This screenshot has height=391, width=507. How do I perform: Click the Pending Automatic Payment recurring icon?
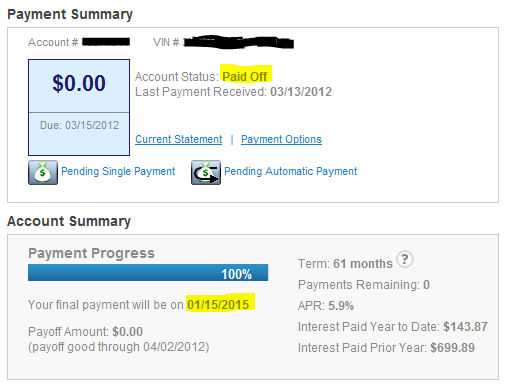206,172
